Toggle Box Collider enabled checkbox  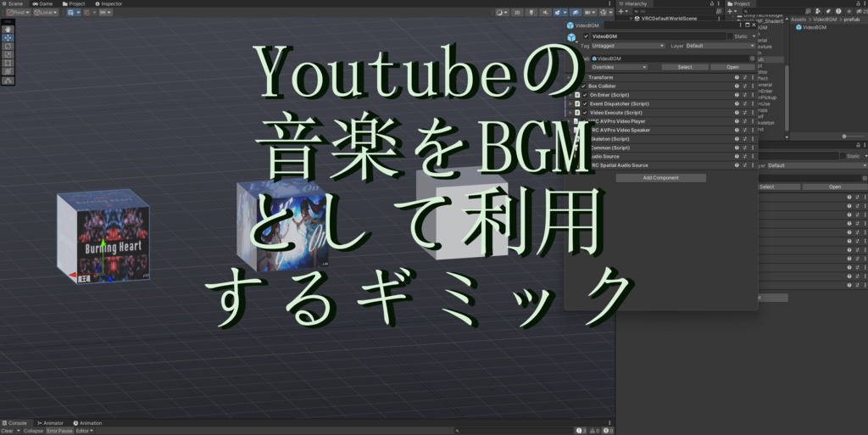tap(583, 86)
